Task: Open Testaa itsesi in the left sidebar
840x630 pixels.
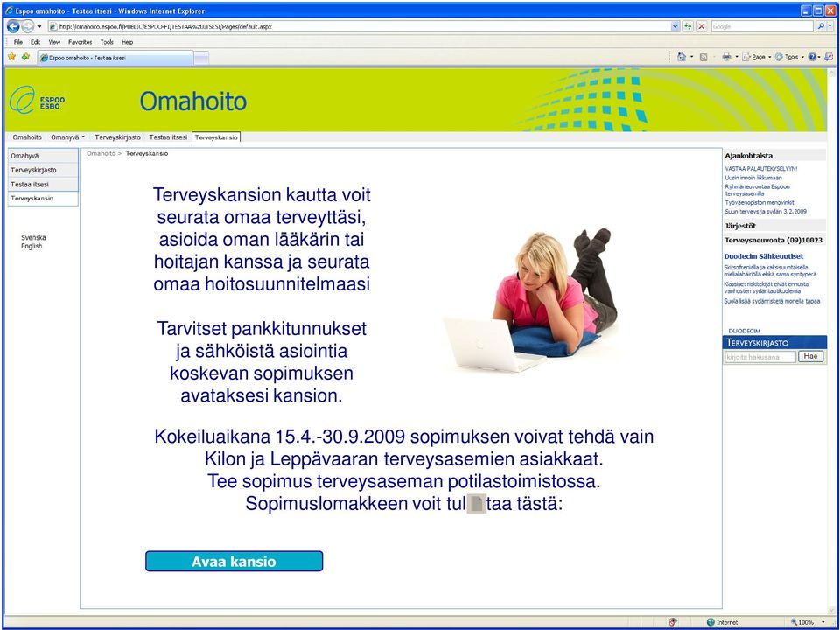Action: point(43,185)
